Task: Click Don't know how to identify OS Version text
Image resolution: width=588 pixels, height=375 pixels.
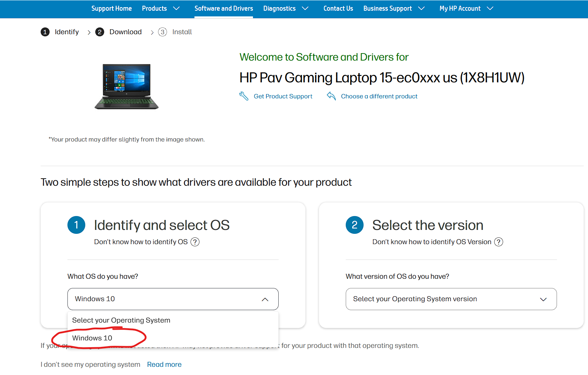Action: (432, 242)
